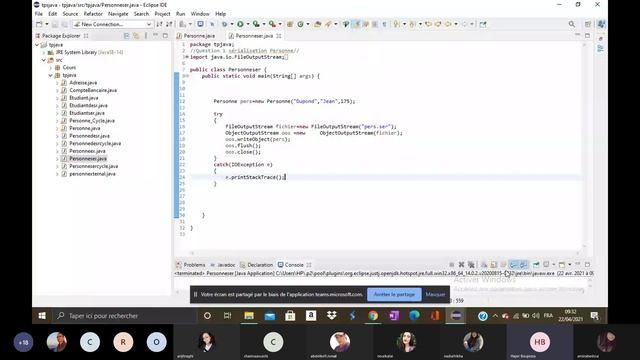This screenshot has width=640, height=360.
Task: Toggle Word Wrap in the Console toolbar
Action: click(503, 264)
